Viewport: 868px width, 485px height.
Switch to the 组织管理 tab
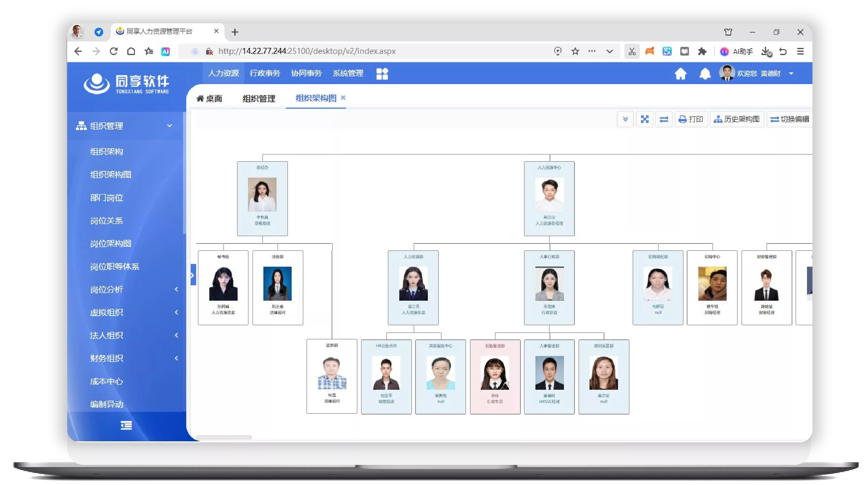coord(259,98)
